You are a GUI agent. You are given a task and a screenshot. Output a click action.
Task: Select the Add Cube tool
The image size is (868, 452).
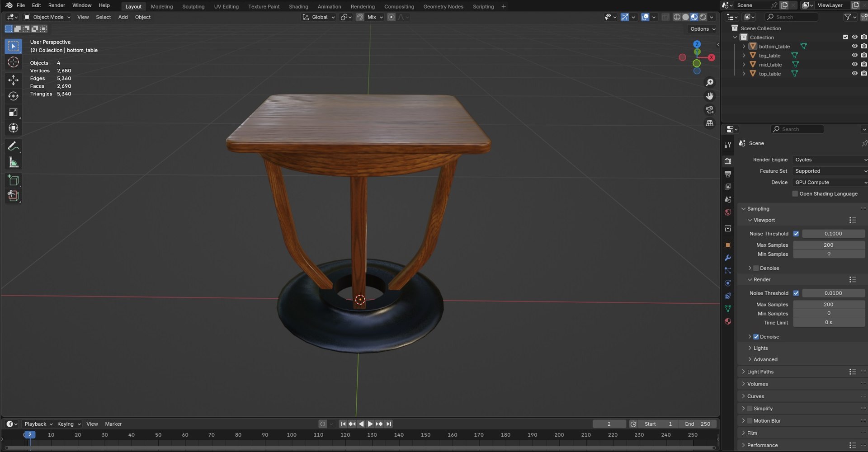click(x=13, y=180)
